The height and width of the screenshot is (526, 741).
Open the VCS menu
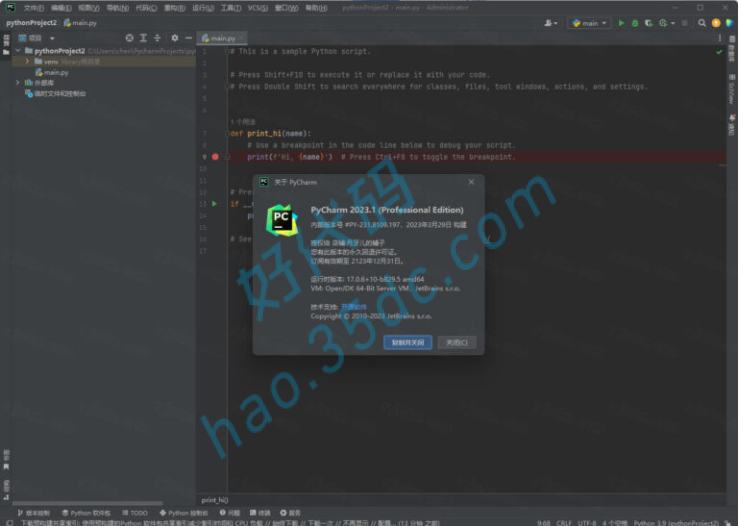[258, 8]
